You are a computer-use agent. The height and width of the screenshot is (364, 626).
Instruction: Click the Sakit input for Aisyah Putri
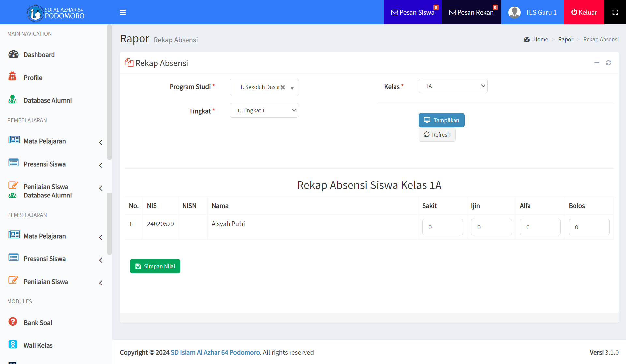click(x=442, y=227)
